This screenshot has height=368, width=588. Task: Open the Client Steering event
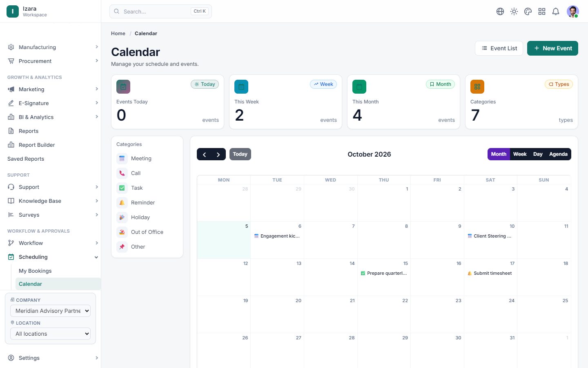490,236
